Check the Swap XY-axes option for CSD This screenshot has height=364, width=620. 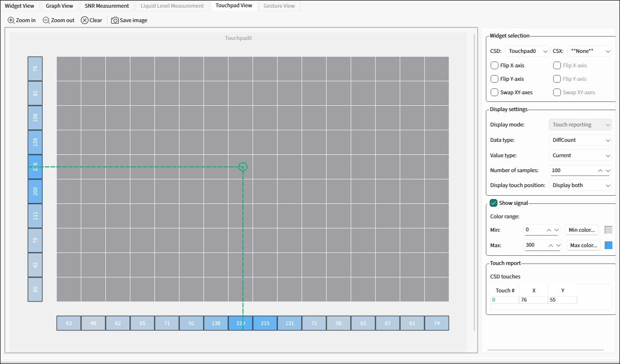click(x=494, y=92)
